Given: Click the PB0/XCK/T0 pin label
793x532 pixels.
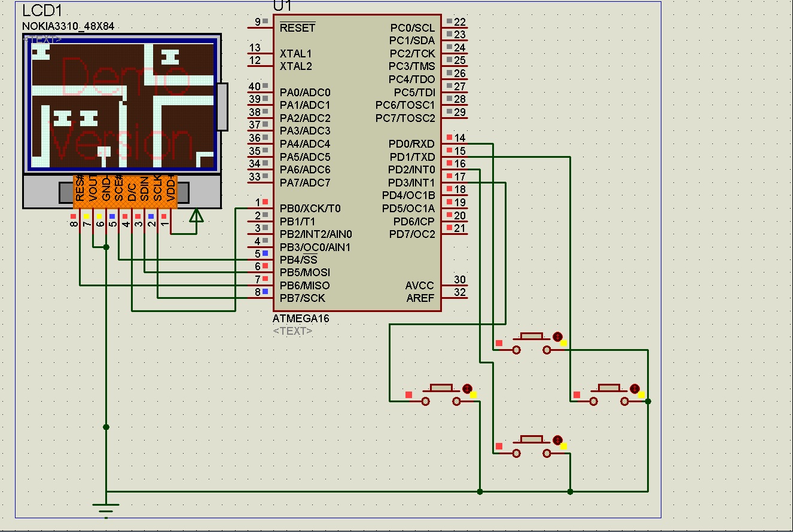Looking at the screenshot, I should point(310,209).
